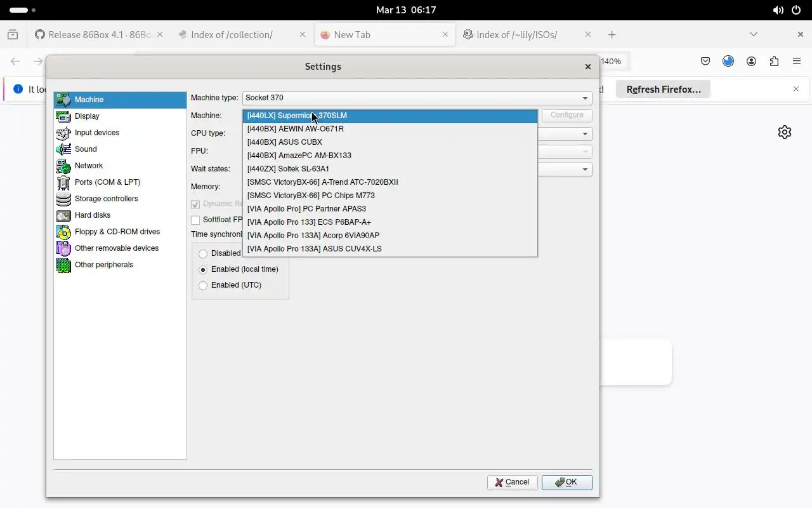Choose [i440BX] AmazePC AM-BX133 machine
The height and width of the screenshot is (508, 812).
(390, 156)
